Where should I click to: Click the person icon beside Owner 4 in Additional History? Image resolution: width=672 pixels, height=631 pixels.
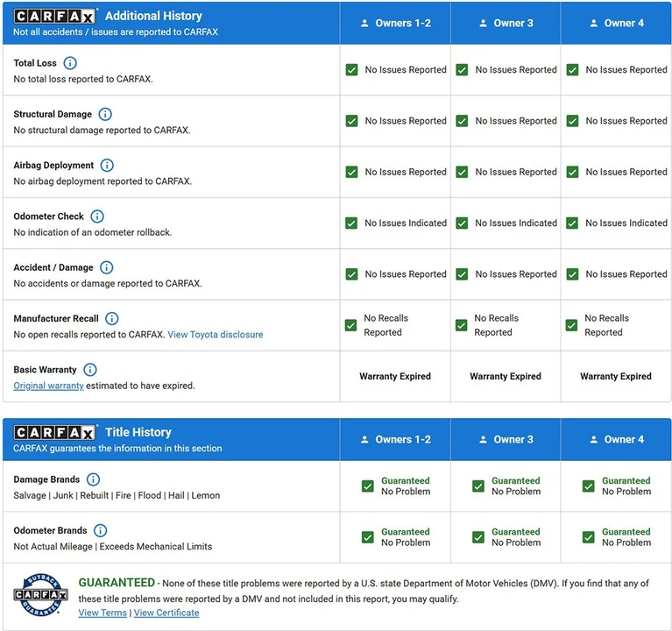[x=593, y=23]
